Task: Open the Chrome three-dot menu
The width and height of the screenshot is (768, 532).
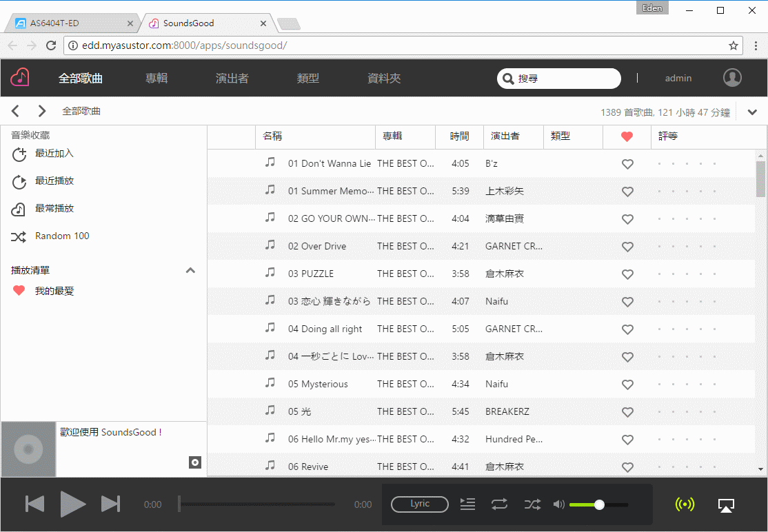Action: 756,45
